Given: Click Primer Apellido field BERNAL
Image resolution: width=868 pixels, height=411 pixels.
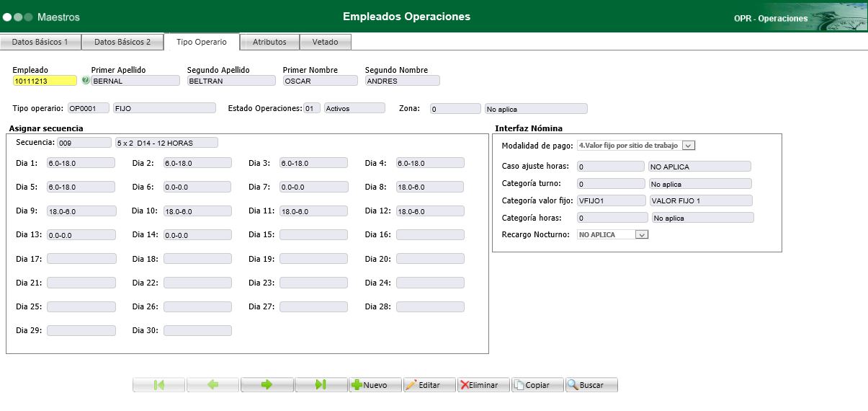Looking at the screenshot, I should 135,81.
